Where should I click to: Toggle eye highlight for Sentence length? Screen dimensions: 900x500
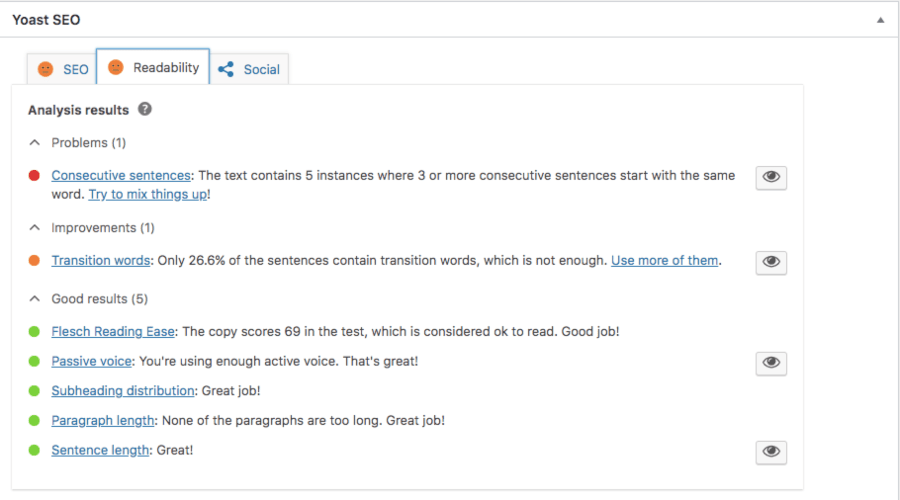(x=771, y=452)
